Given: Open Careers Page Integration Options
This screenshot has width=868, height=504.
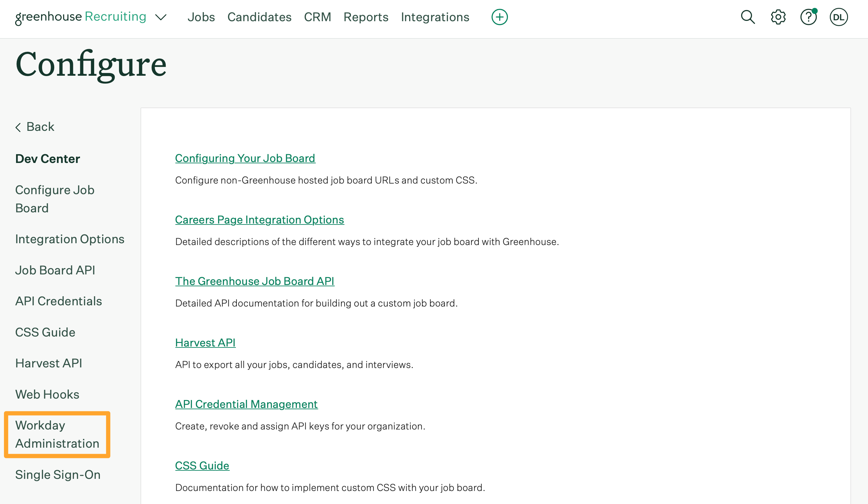Looking at the screenshot, I should click(259, 220).
